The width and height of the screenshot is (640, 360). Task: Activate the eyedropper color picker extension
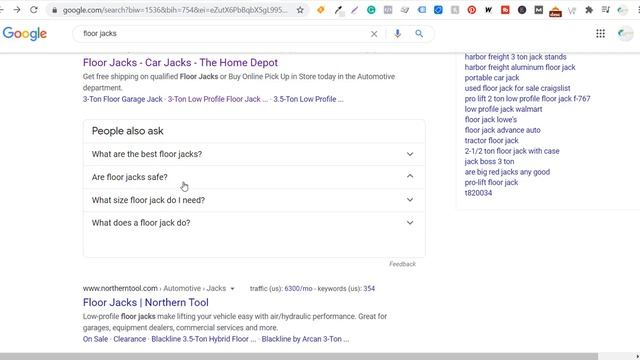tap(338, 10)
